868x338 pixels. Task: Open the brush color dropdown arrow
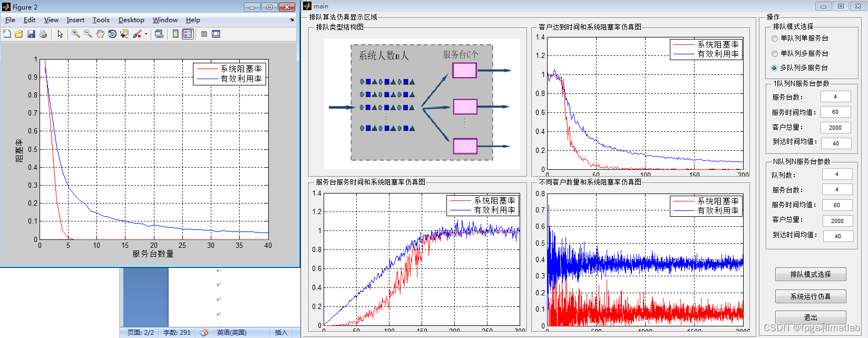[x=146, y=34]
